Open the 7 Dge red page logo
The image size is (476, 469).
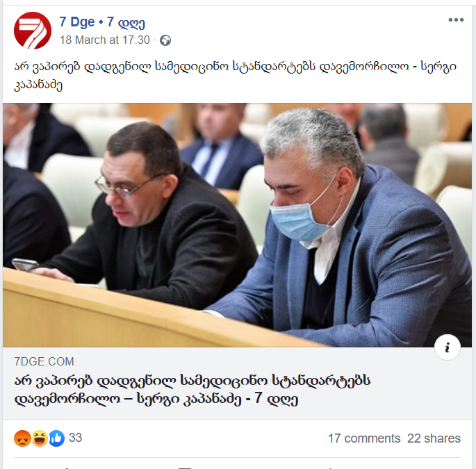coord(33,31)
